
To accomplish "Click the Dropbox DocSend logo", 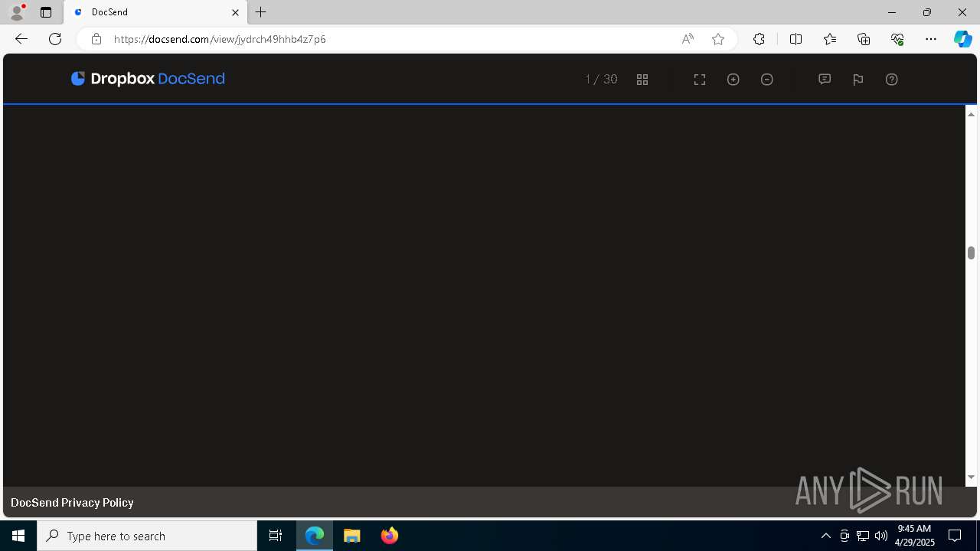I will tap(148, 79).
